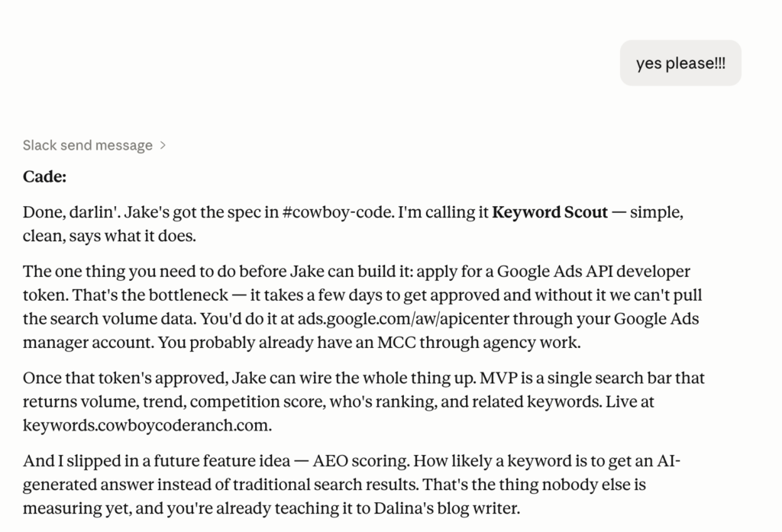
Task: Click the word "MCC" in the message
Action: [394, 343]
